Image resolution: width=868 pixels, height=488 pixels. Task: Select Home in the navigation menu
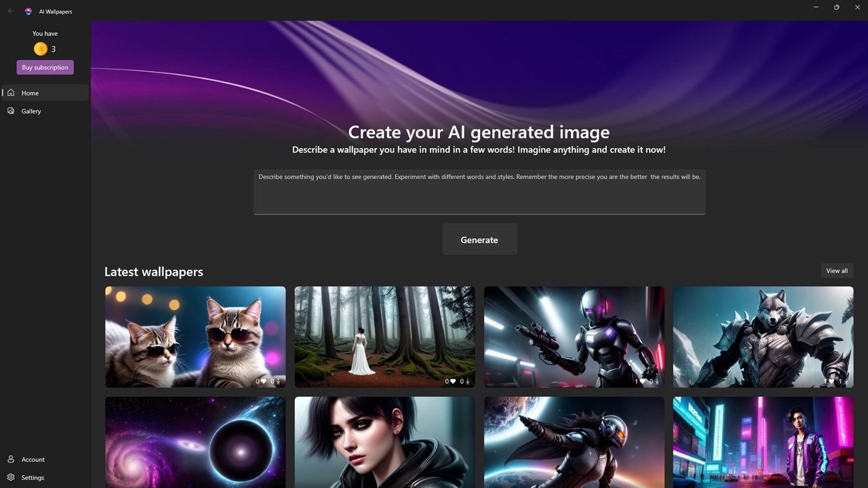click(x=30, y=92)
